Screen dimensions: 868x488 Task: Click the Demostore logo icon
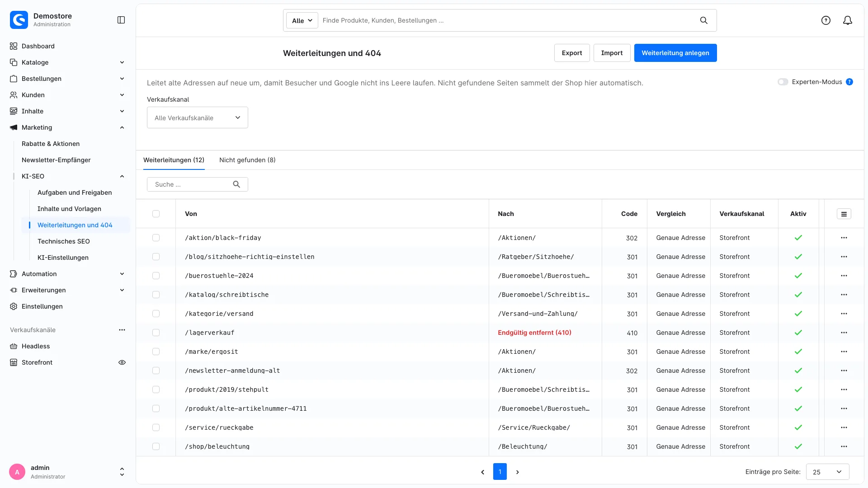(19, 20)
